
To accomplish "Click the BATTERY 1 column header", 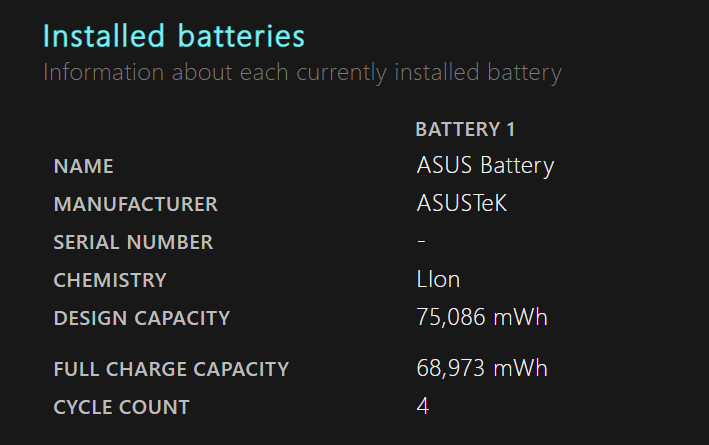I will pos(465,129).
